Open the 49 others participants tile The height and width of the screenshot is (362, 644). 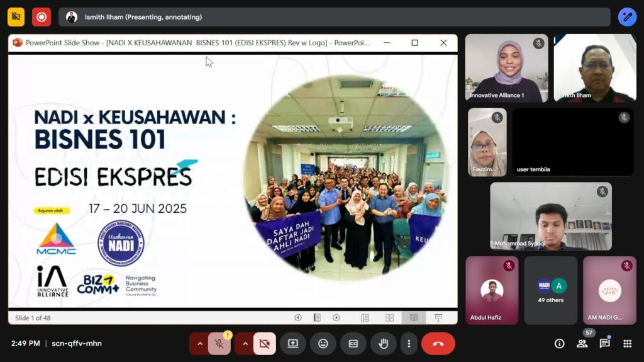[x=551, y=290]
